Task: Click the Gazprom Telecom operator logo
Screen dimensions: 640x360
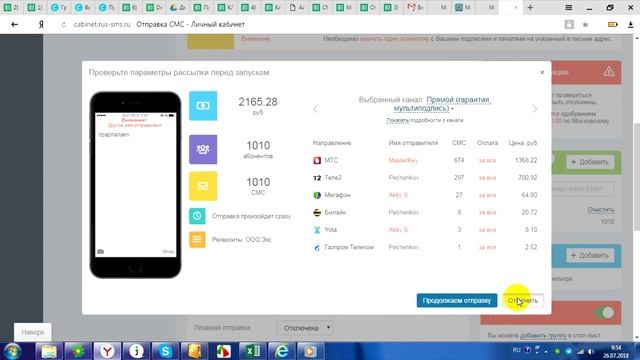Action: coord(317,247)
